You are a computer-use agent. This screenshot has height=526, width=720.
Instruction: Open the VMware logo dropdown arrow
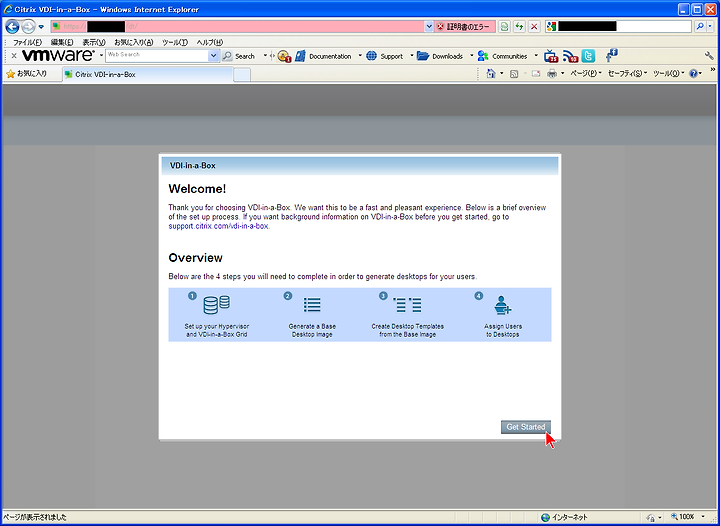click(x=101, y=56)
